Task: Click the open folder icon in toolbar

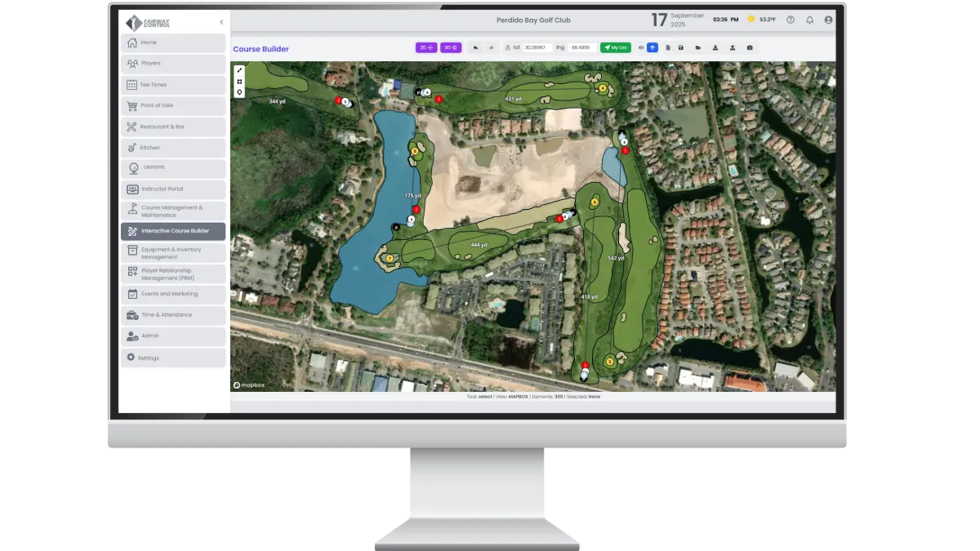Action: coord(698,48)
